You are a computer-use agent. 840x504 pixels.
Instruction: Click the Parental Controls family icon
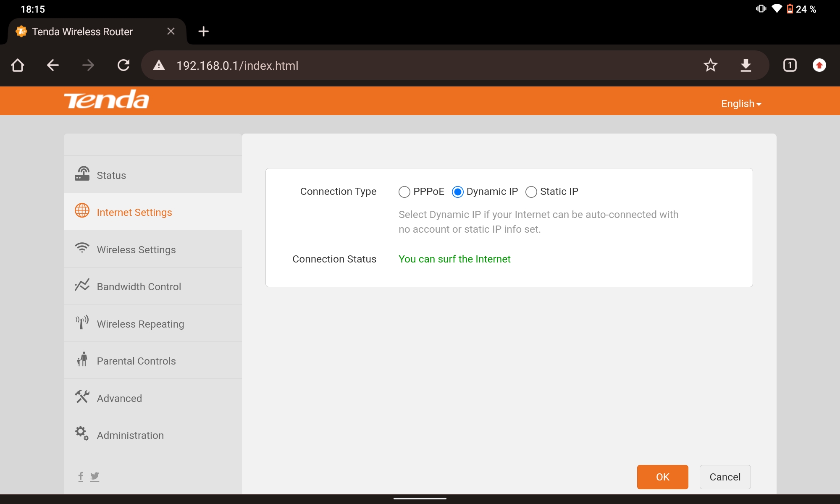(82, 360)
